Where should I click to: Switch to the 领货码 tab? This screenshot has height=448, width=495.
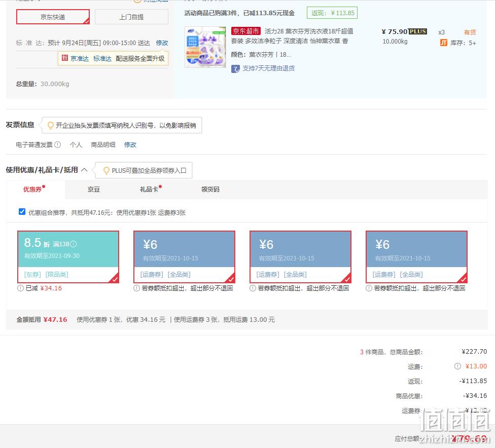210,190
